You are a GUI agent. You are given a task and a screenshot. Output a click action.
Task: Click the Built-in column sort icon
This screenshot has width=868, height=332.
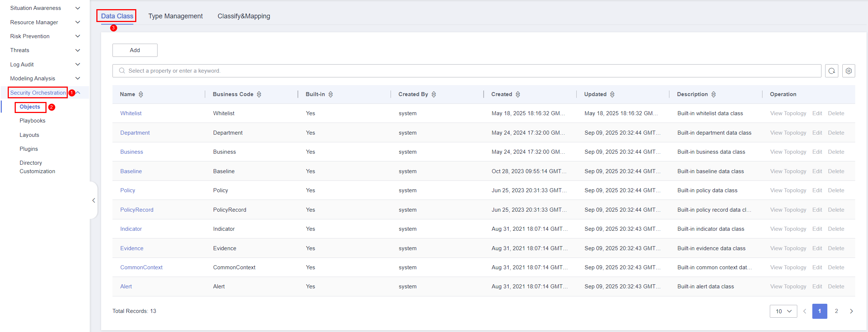[330, 94]
